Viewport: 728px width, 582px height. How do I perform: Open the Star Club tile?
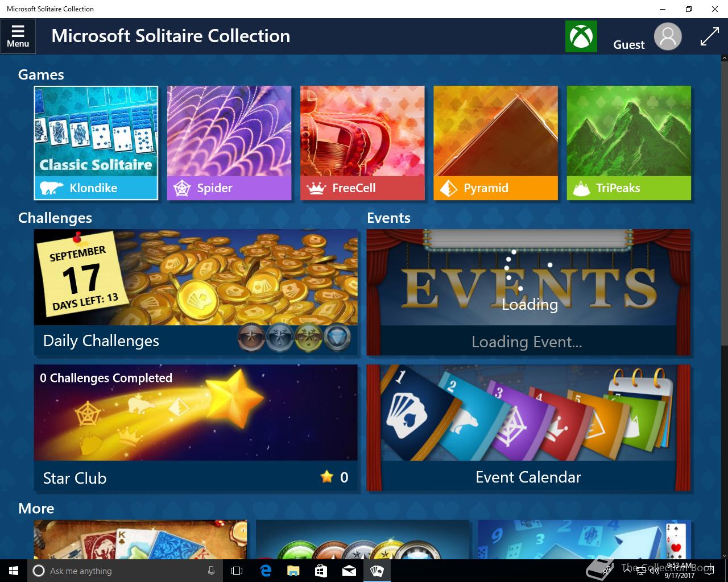196,428
